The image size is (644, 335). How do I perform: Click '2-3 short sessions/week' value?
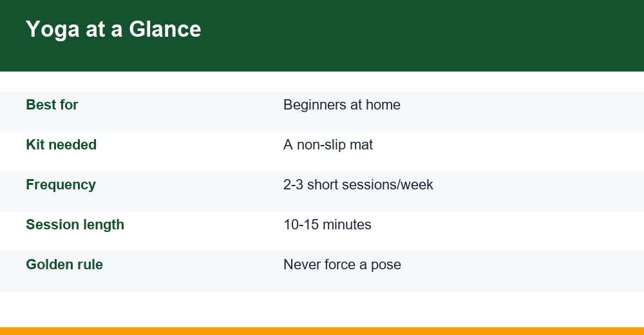point(358,184)
